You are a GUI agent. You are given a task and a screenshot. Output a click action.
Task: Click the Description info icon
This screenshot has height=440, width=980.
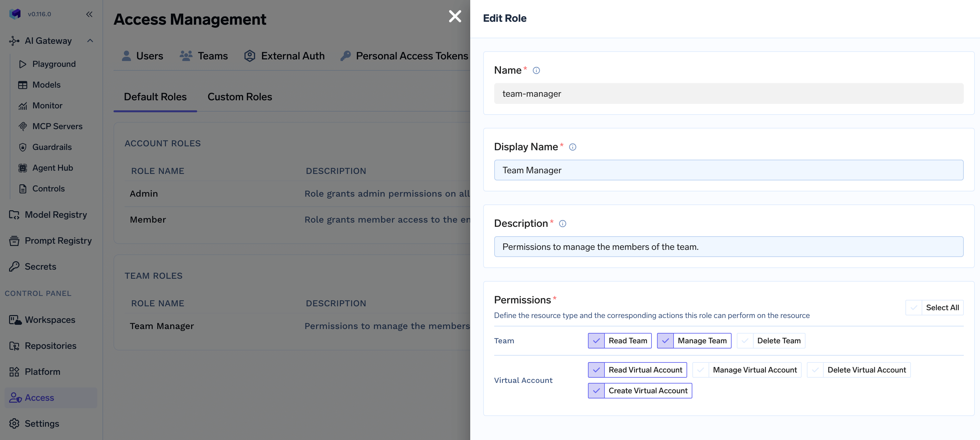(562, 224)
